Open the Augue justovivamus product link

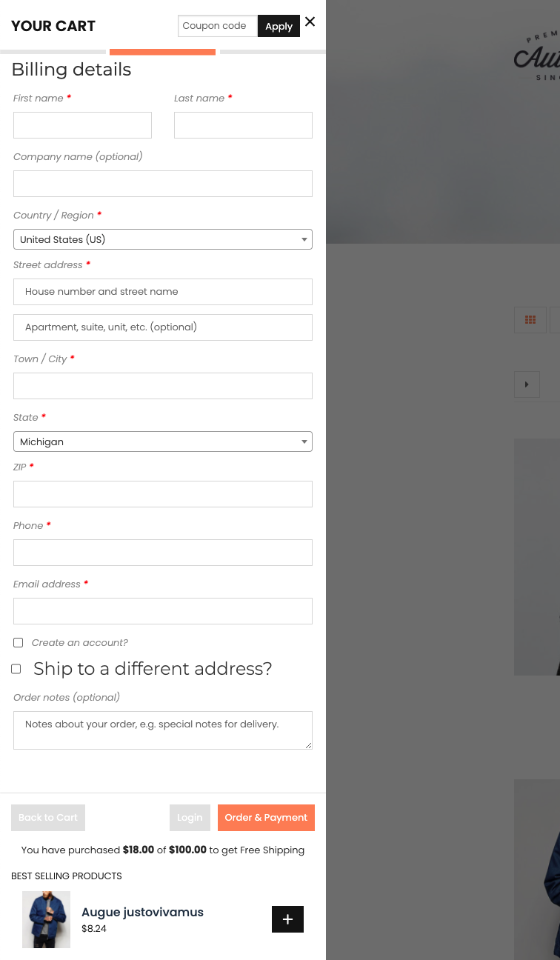point(142,912)
